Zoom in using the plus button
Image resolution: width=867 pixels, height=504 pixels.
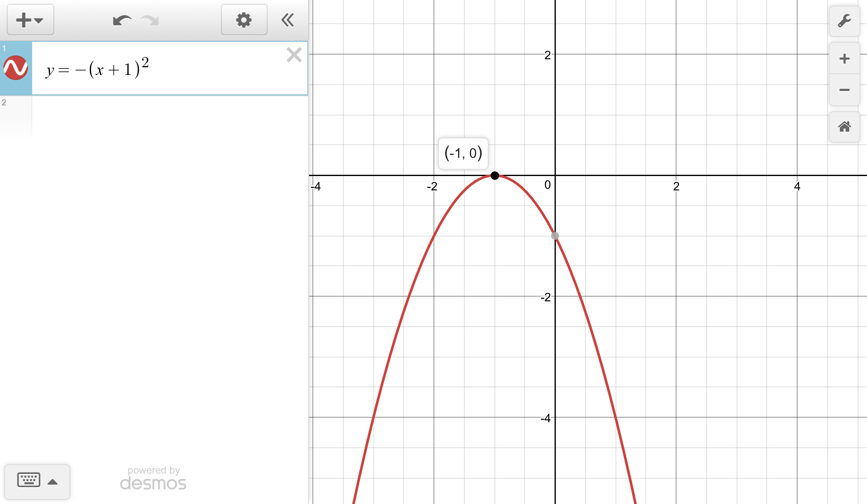click(x=844, y=58)
